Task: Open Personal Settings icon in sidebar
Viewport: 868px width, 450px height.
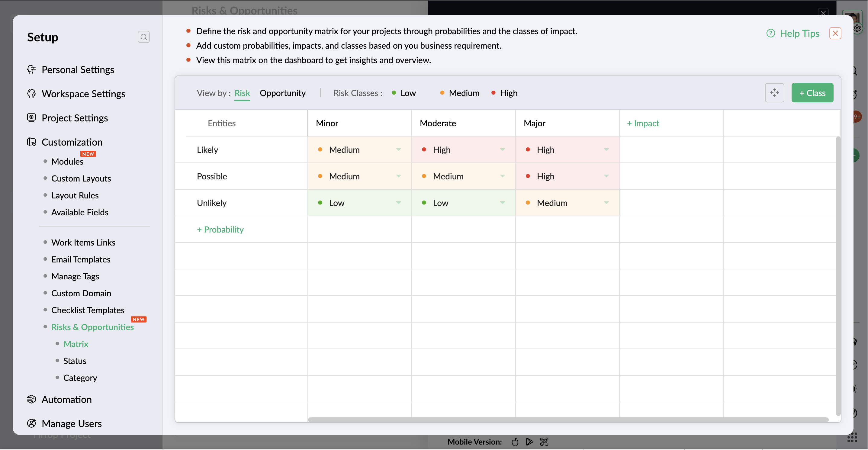Action: coord(31,69)
